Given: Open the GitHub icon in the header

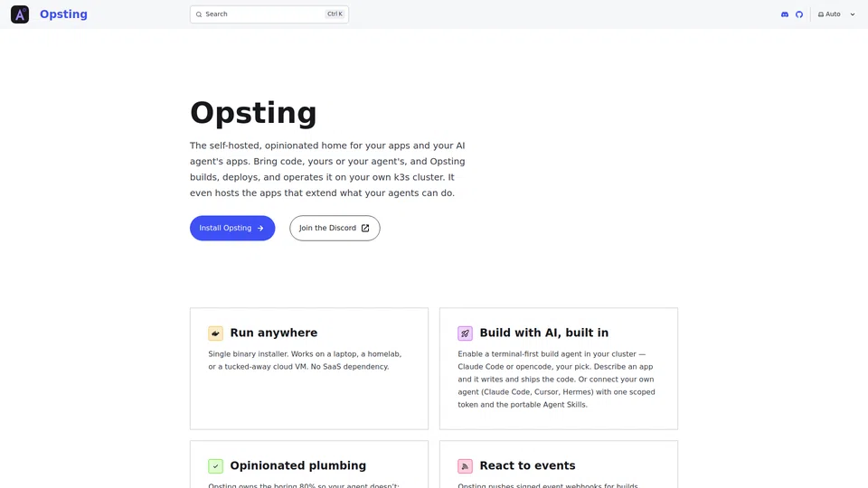Looking at the screenshot, I should tap(798, 14).
